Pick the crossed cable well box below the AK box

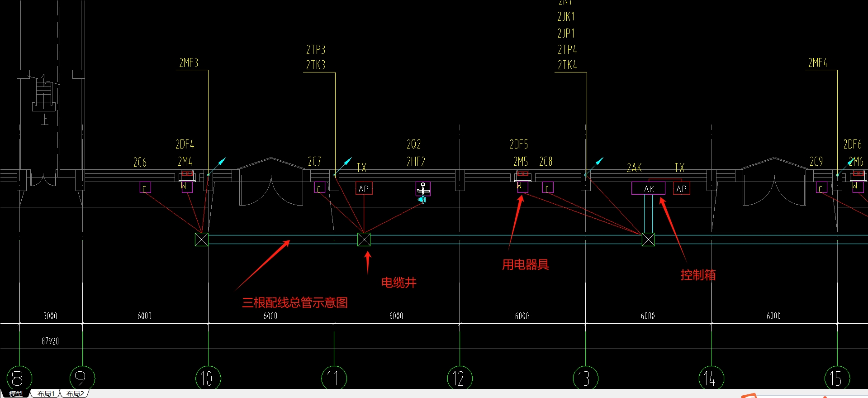648,240
